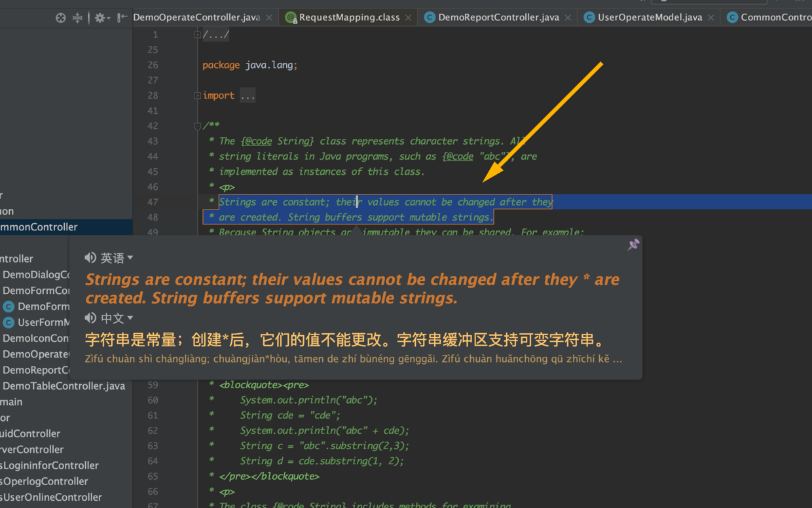Click the locate/scroll-from-source target icon
This screenshot has height=508, width=812.
[61, 18]
